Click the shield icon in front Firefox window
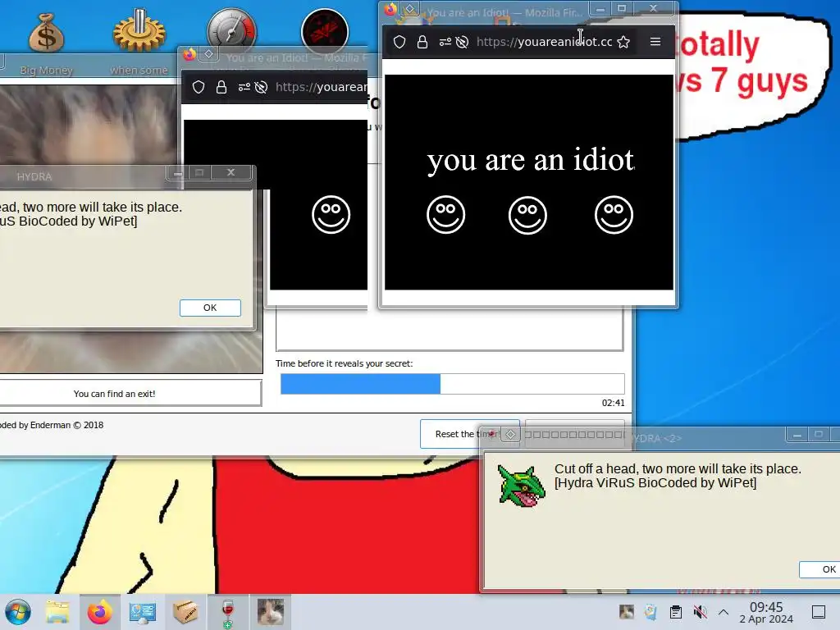 tap(399, 42)
